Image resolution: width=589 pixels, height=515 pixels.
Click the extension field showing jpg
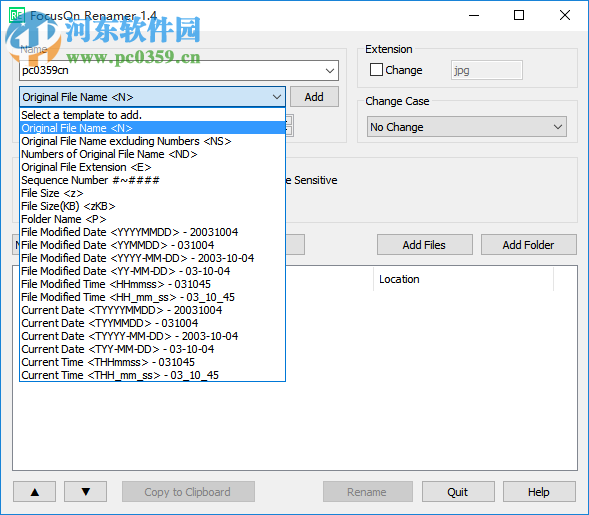point(486,70)
